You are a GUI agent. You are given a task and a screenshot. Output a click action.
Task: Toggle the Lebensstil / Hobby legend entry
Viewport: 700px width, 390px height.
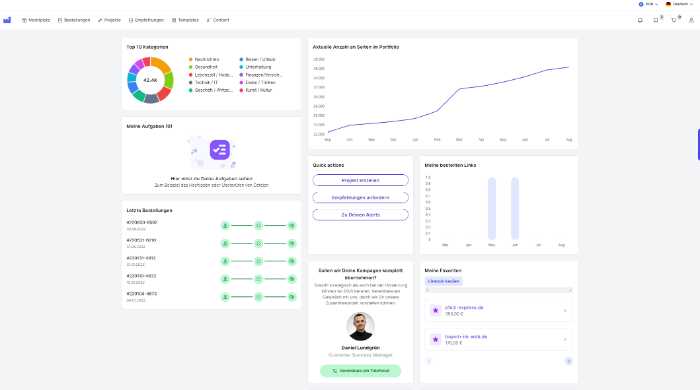pos(211,75)
